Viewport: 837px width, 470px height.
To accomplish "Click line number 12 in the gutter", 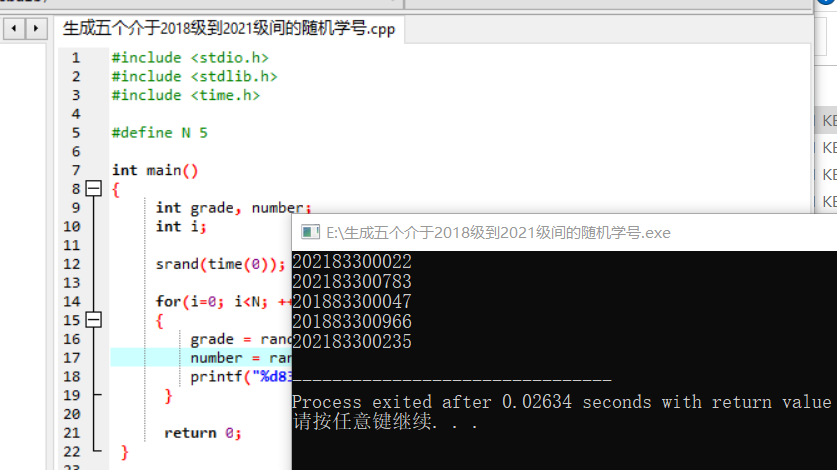I will point(72,264).
